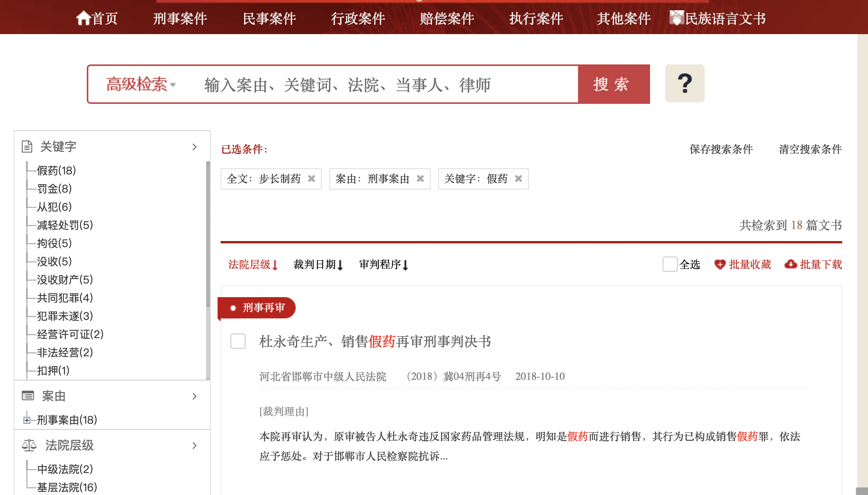This screenshot has width=868, height=495.
Task: Click the 关键字 document icon
Action: tap(27, 146)
